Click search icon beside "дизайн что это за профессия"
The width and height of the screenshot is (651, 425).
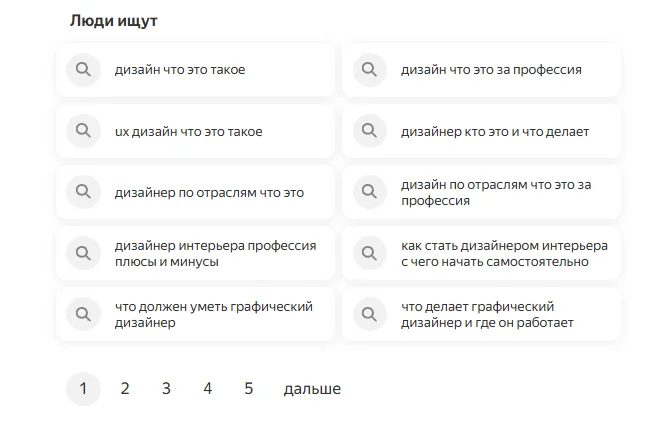[x=369, y=70]
